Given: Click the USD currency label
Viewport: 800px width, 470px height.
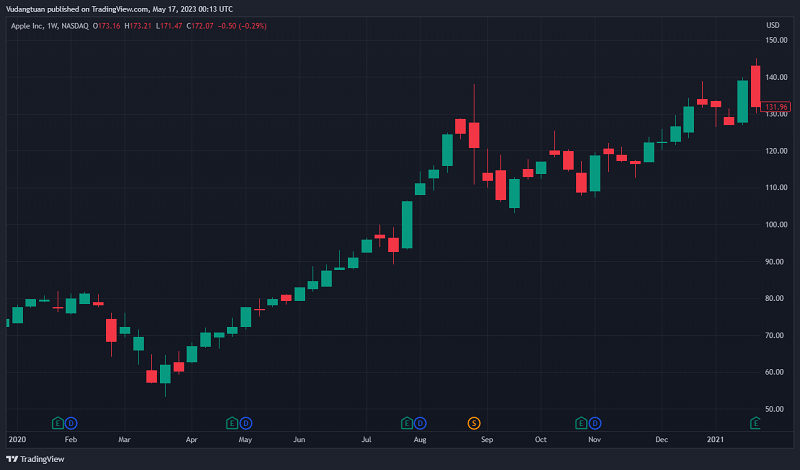Looking at the screenshot, I should (x=772, y=25).
